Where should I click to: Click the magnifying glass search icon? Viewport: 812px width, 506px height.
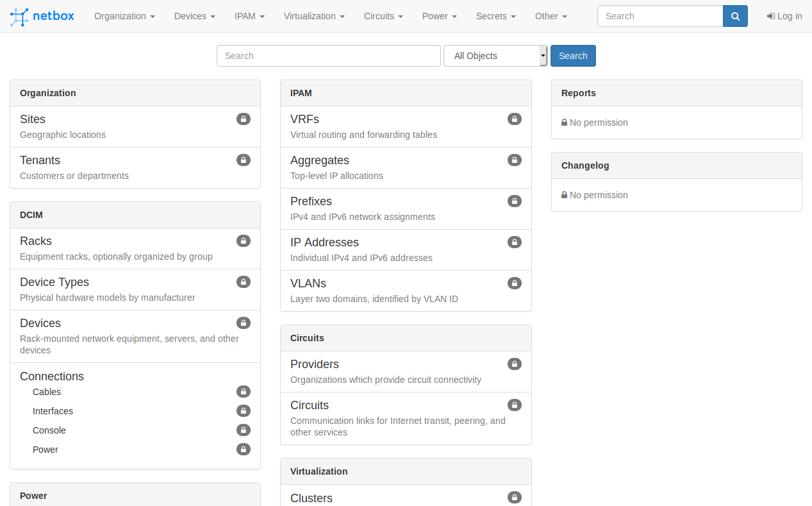point(735,16)
